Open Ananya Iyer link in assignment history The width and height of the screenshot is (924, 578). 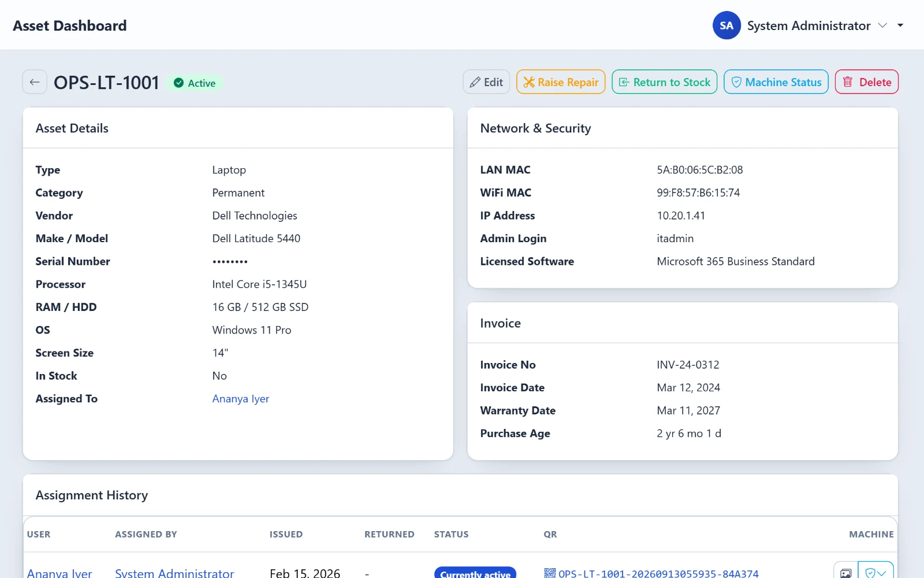click(x=59, y=573)
